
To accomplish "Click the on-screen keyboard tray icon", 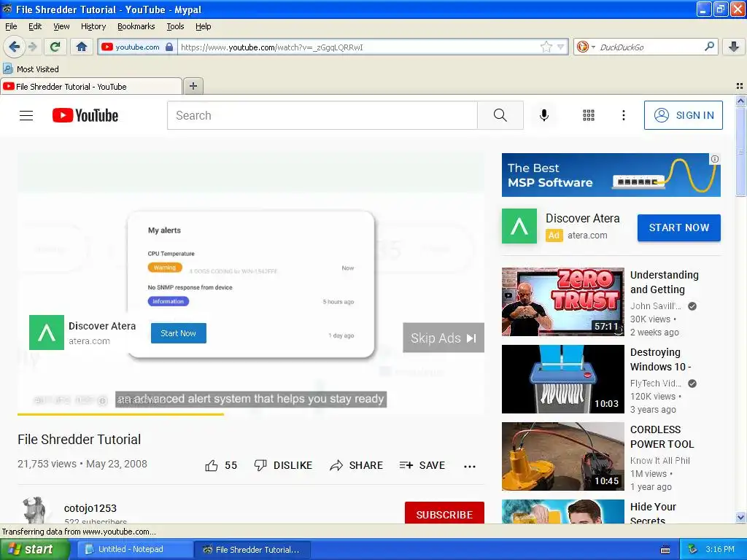I will click(665, 550).
